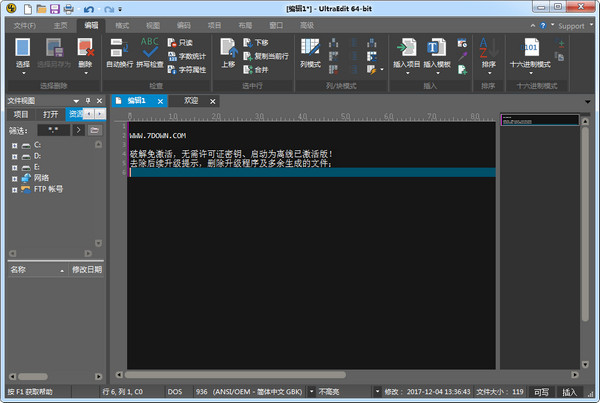Open 插入模板 insert template
This screenshot has width=600, height=403.
(437, 48)
